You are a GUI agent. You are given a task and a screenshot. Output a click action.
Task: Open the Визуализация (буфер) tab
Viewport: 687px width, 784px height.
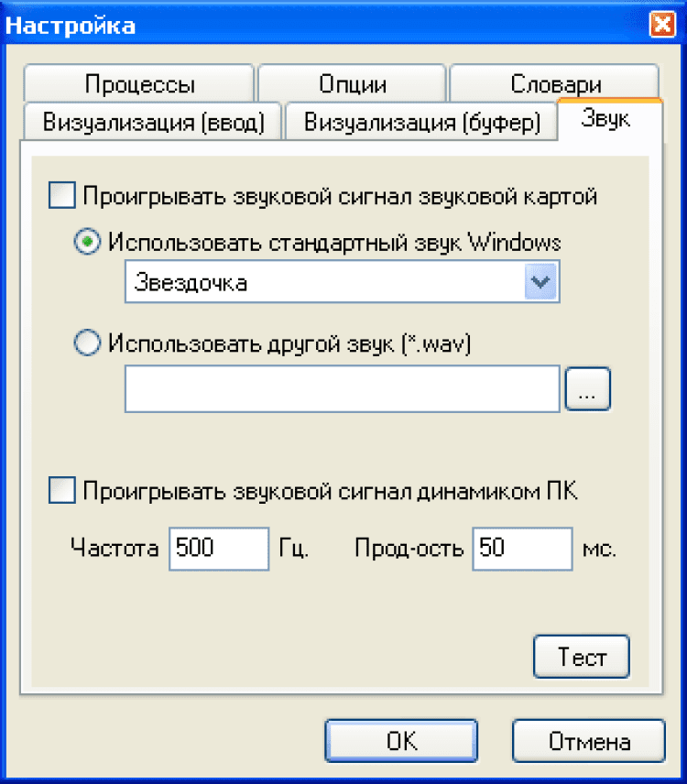pyautogui.click(x=420, y=123)
